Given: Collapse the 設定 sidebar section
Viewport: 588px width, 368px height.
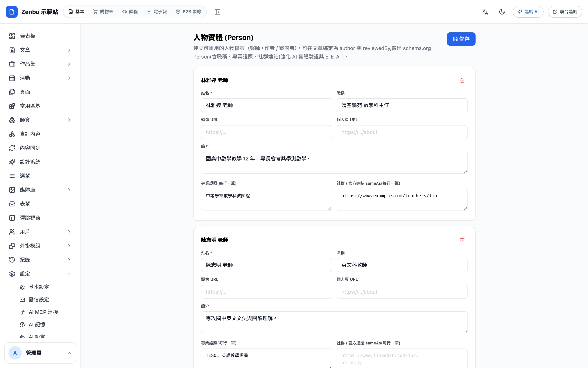Looking at the screenshot, I should coord(40,274).
